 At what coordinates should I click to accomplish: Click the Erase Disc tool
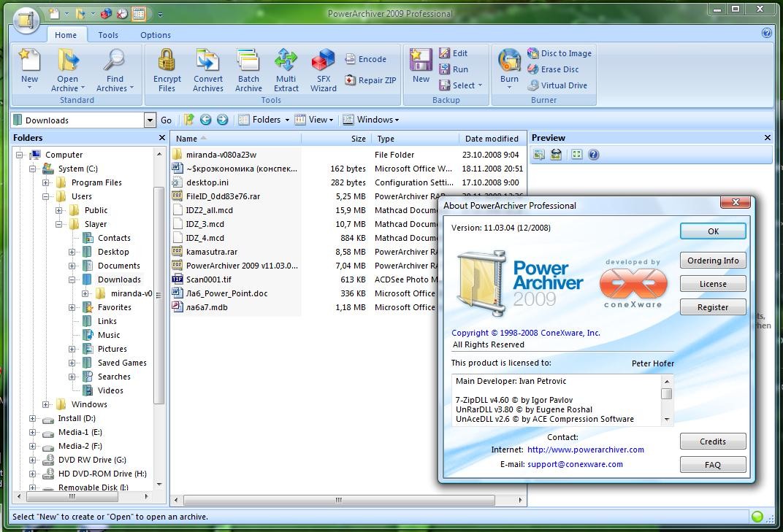coord(554,69)
